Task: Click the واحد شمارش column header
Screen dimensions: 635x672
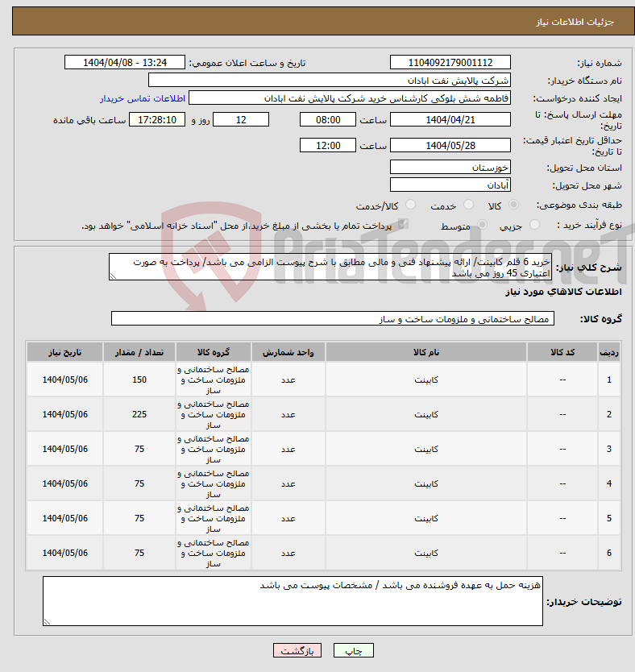Action: point(288,352)
